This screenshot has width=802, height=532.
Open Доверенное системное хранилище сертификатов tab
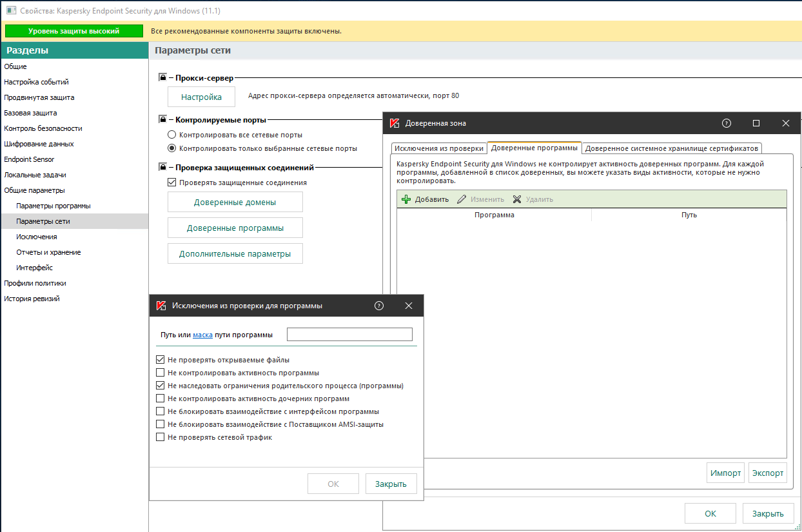point(671,148)
